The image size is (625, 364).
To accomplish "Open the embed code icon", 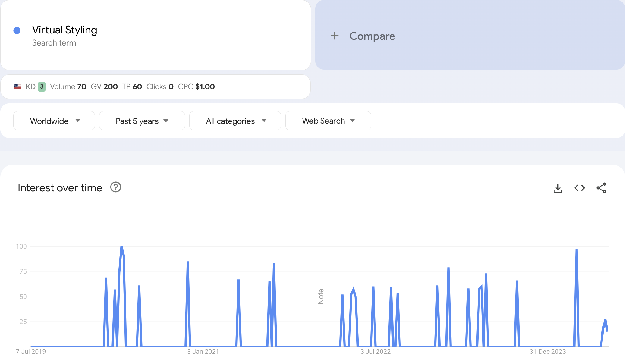I will coord(579,188).
